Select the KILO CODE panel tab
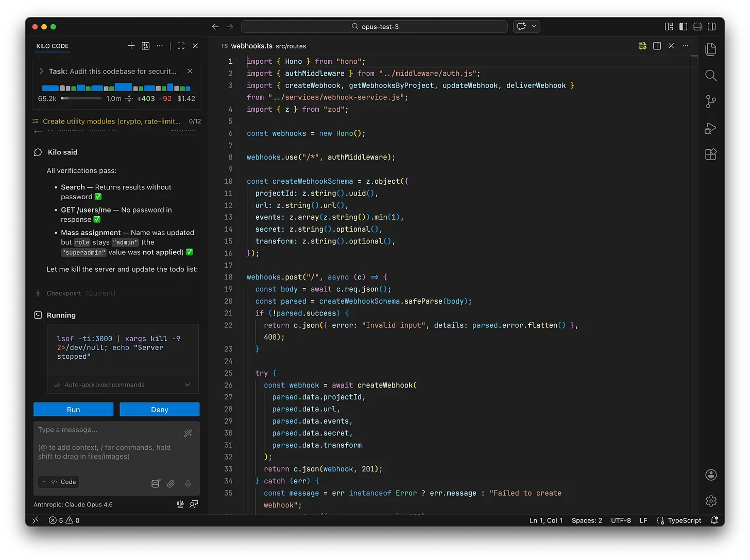 tap(53, 46)
